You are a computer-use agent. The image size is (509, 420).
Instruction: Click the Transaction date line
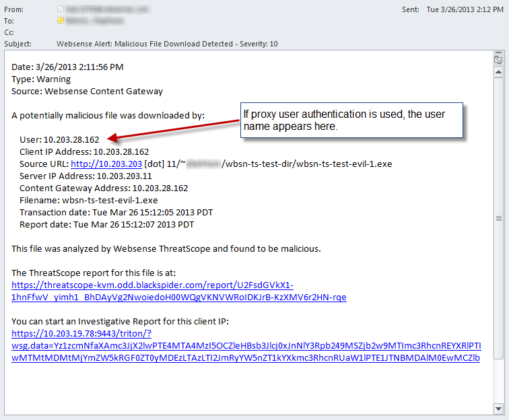[116, 212]
